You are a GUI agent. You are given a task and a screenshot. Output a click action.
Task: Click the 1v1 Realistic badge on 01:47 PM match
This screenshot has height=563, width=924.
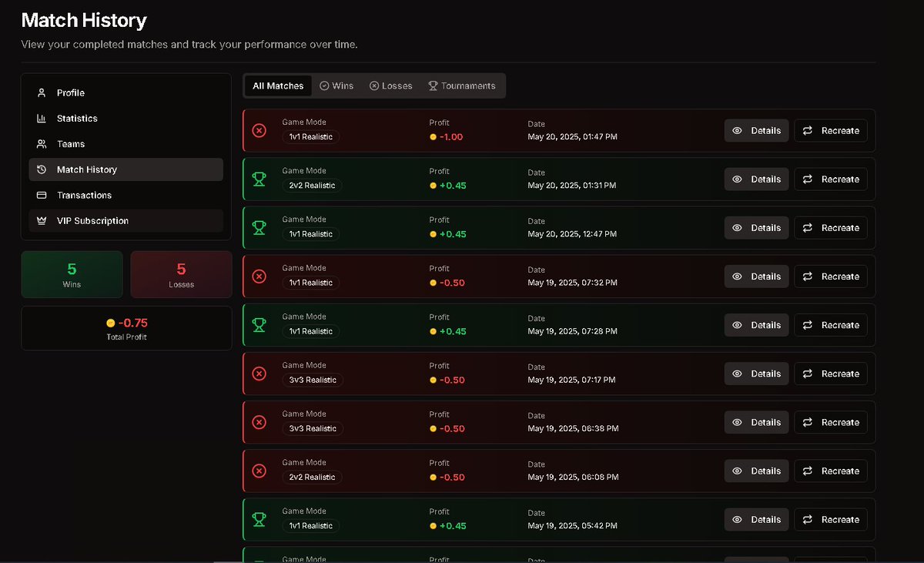[311, 137]
